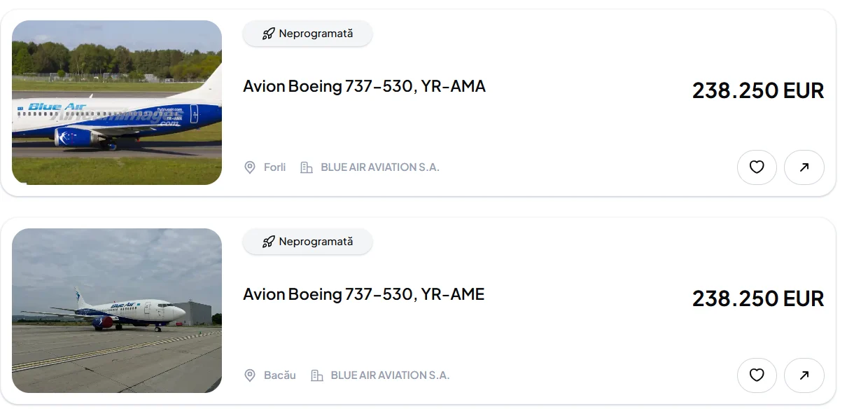Click the photo of the Blue Air plane taxiing
Viewport: 868px width, 414px height.
click(117, 102)
